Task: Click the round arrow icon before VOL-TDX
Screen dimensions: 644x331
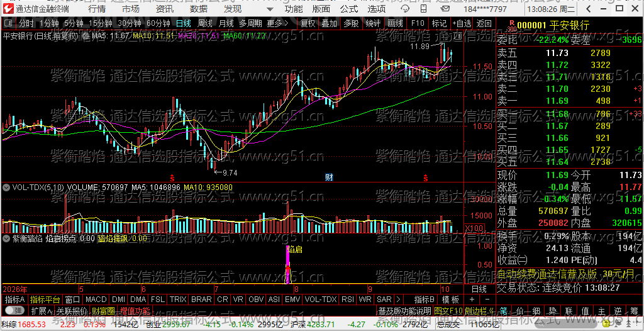Action: point(6,188)
